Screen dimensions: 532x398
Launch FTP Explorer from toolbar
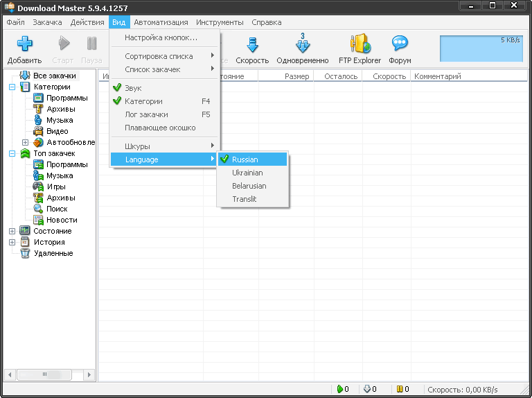(360, 43)
